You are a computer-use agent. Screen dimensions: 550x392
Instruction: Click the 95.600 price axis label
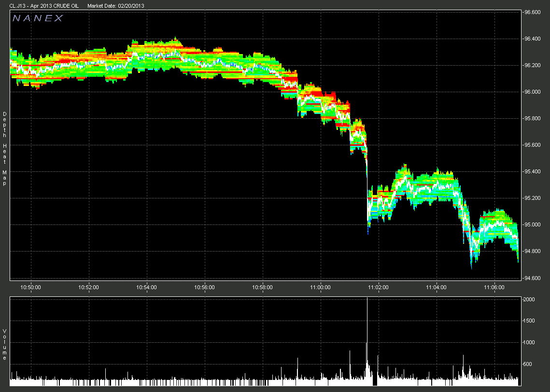[x=532, y=145]
